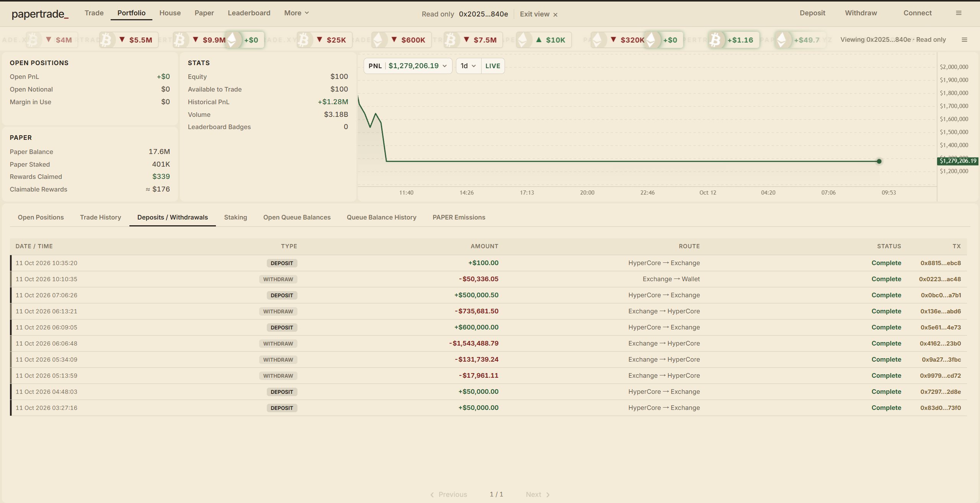Screen dimensions: 980x503
Task: Open the ticker bar menu icon
Action: click(964, 40)
